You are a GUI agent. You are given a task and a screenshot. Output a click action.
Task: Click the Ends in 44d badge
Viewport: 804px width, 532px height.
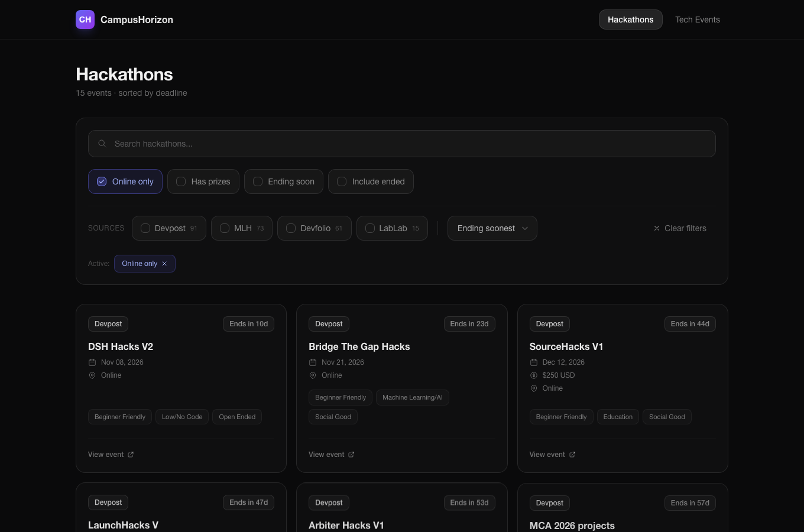click(x=690, y=324)
